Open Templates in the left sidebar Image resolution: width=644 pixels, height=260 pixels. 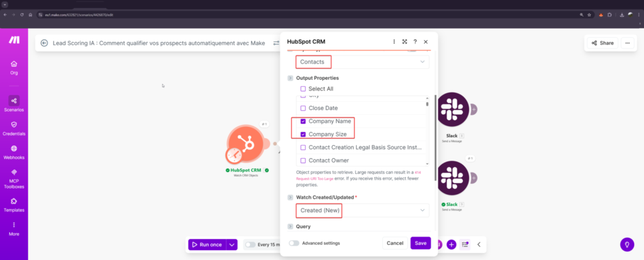point(14,204)
